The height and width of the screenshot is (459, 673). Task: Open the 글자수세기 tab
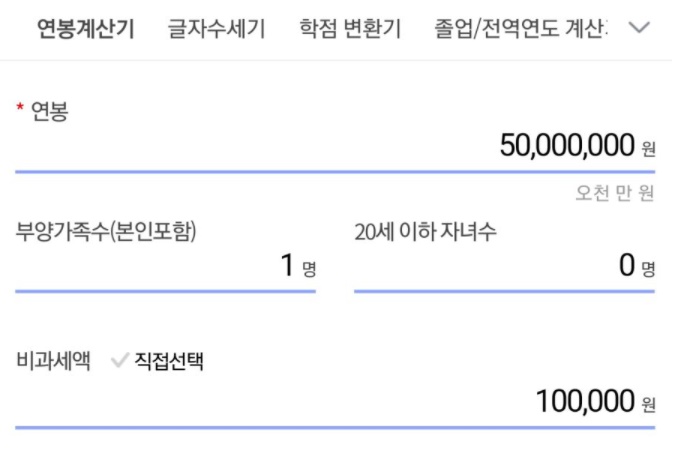coord(217,28)
